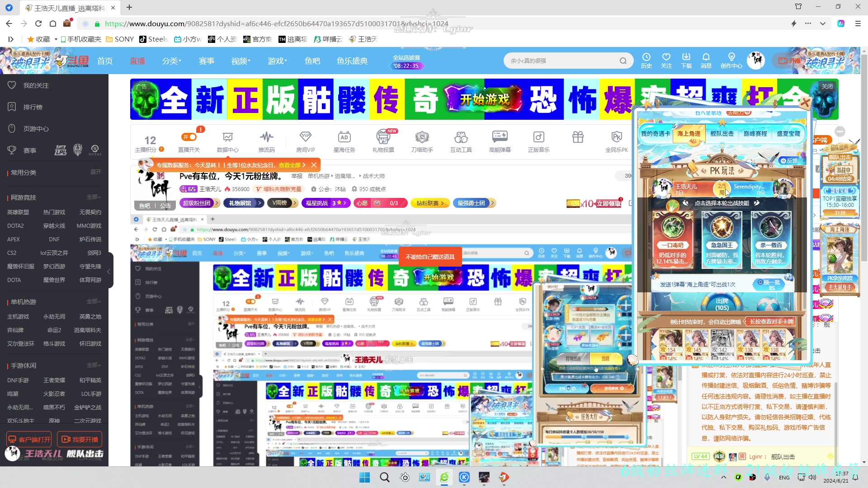Switch to 舰队出击 tab in event panel
This screenshot has height=488, width=868.
[722, 134]
